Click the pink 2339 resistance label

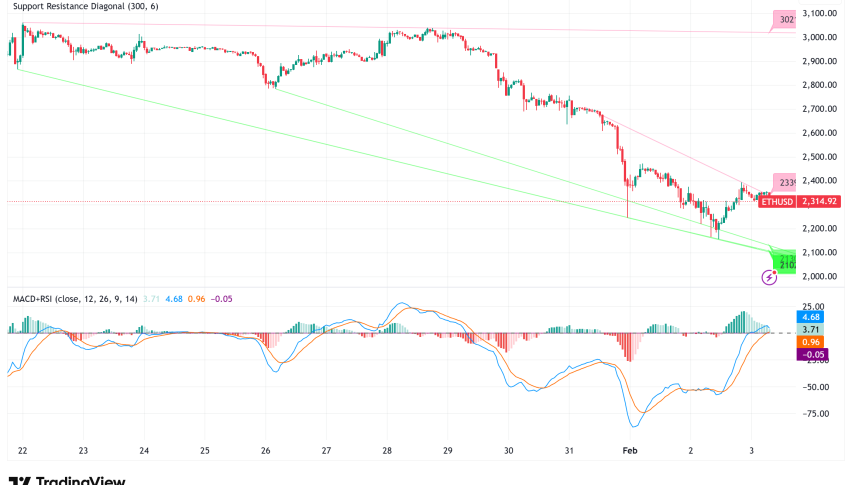pos(786,182)
